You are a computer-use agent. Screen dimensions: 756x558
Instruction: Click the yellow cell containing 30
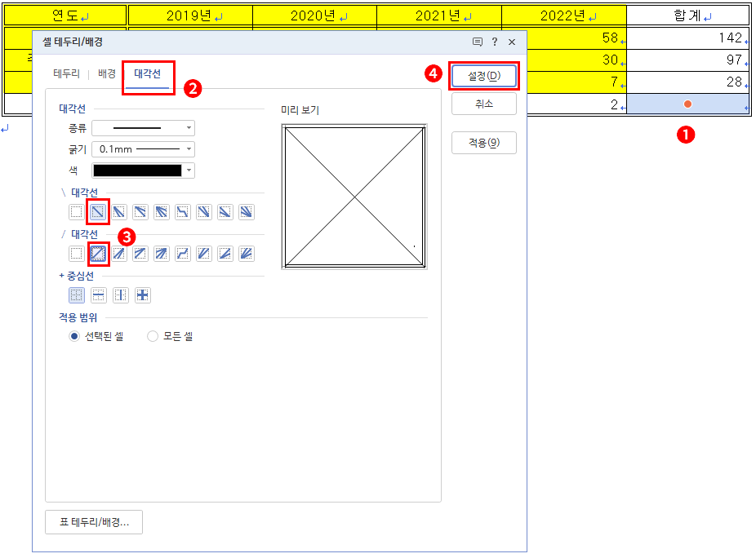coord(576,60)
